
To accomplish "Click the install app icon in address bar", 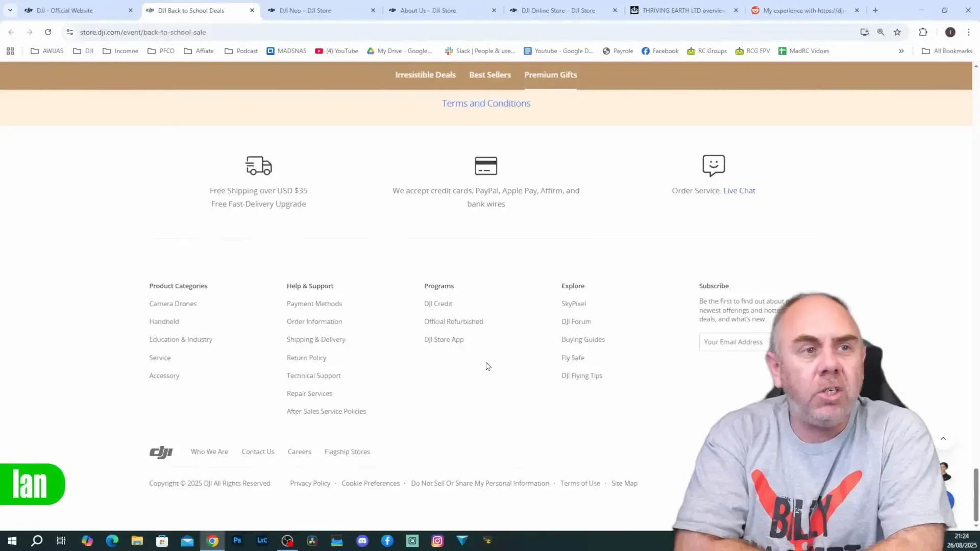I will [864, 32].
